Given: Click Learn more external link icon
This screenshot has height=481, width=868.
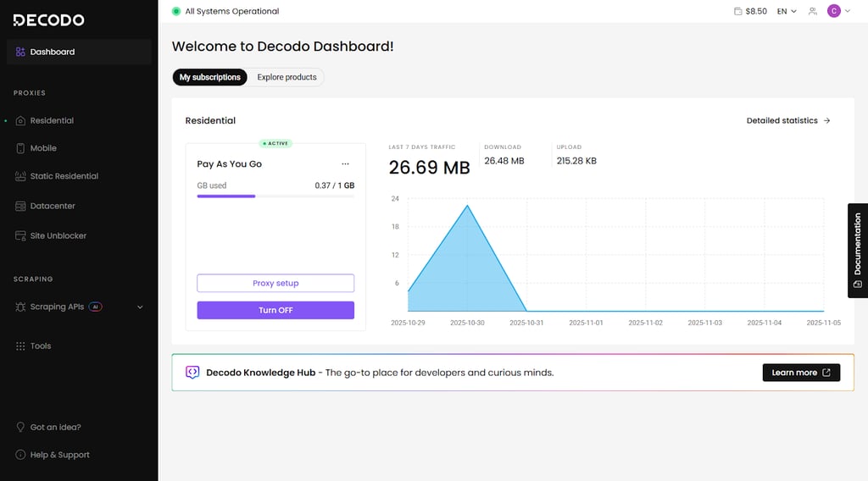Looking at the screenshot, I should click(826, 373).
